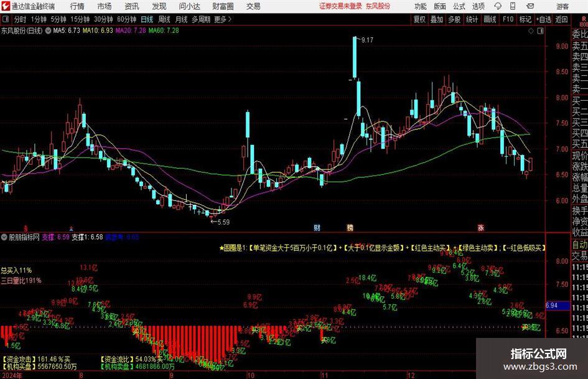Switch to 15分钟 period tab
The width and height of the screenshot is (588, 379).
pos(80,19)
